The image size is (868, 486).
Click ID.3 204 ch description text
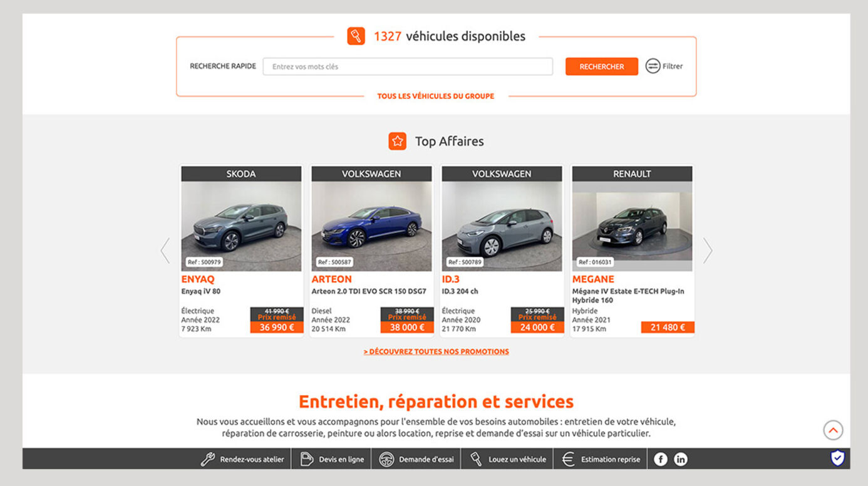tap(460, 291)
